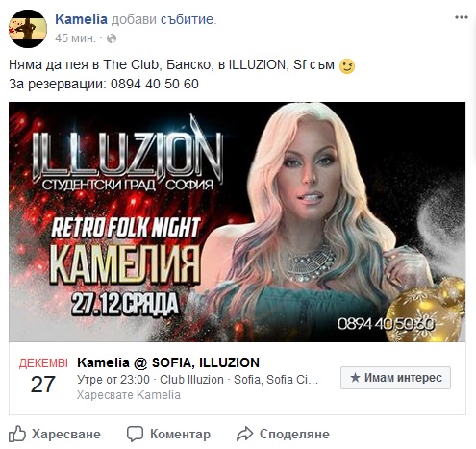Screen dimensions: 476x449
Task: Click the share arrow Споделяне icon
Action: [x=244, y=434]
